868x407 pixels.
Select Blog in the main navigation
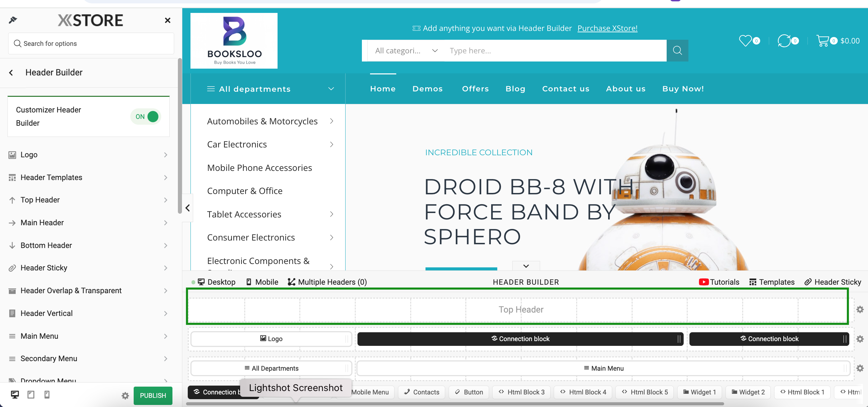click(516, 89)
